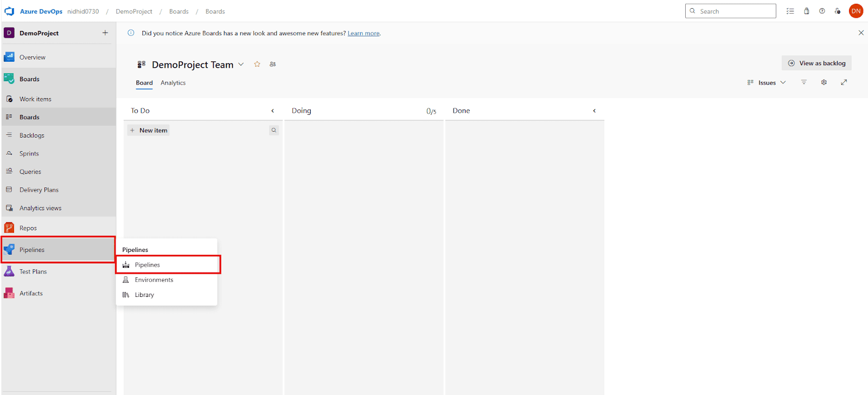Click the 0/5 WIP limit indicator
The width and height of the screenshot is (868, 395).
[x=431, y=111]
